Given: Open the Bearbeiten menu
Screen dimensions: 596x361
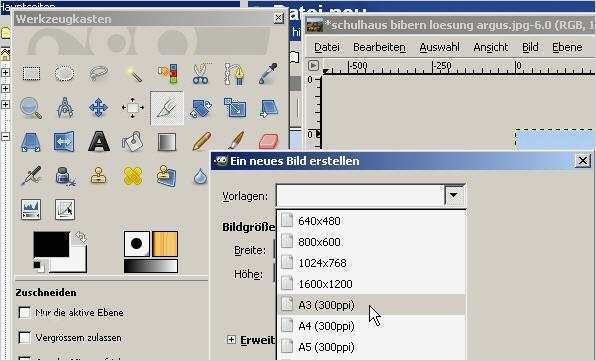Looking at the screenshot, I should [x=379, y=47].
